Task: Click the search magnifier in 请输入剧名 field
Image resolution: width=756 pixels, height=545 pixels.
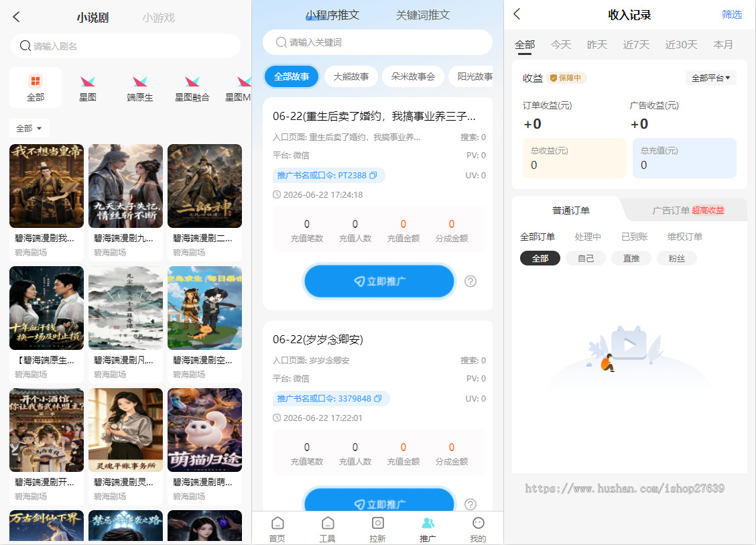Action: [x=25, y=46]
